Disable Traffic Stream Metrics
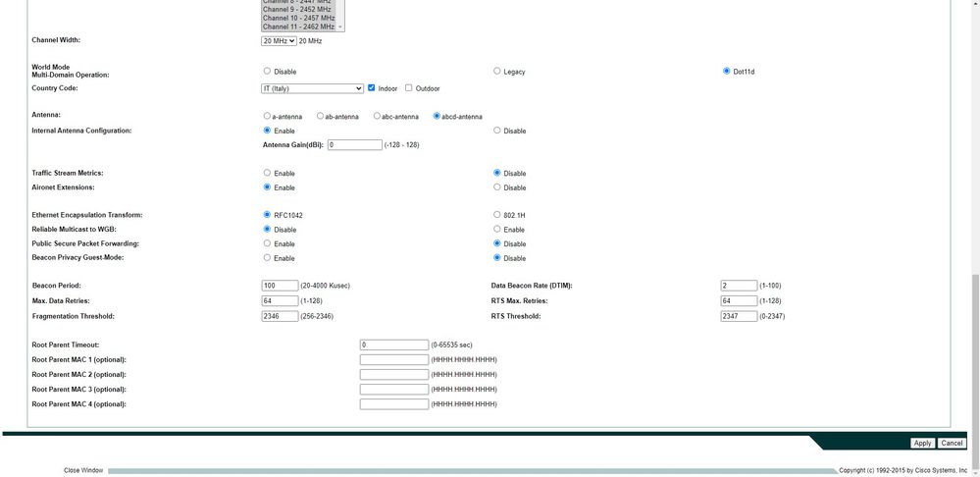This screenshot has height=477, width=980. 497,173
